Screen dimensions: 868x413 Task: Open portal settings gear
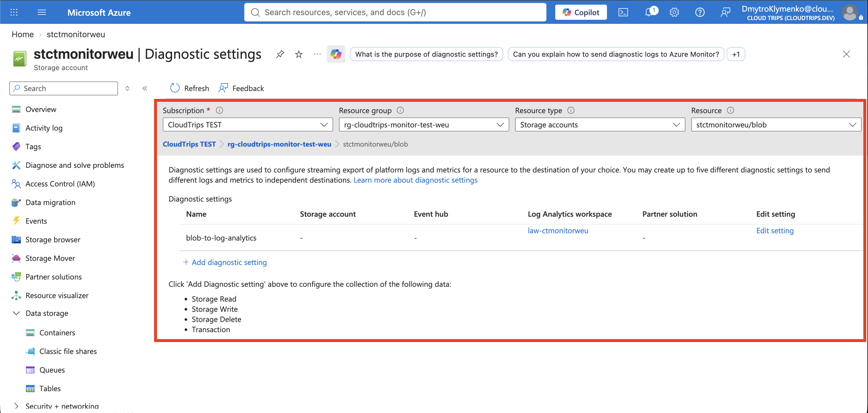[x=674, y=13]
